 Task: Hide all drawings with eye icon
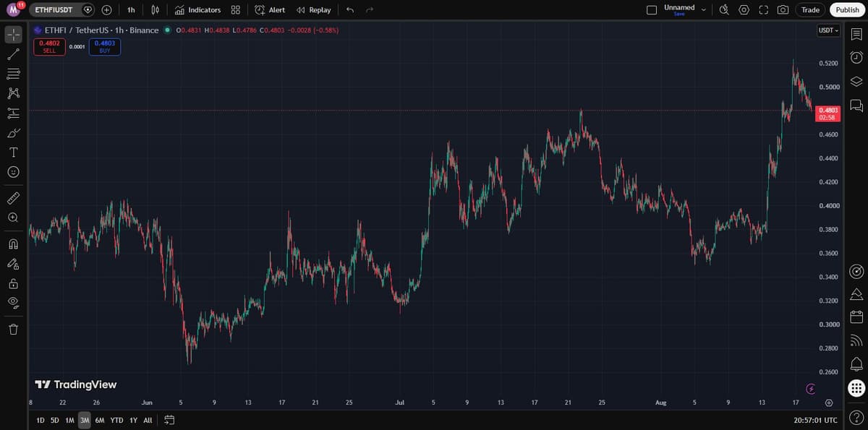[13, 303]
